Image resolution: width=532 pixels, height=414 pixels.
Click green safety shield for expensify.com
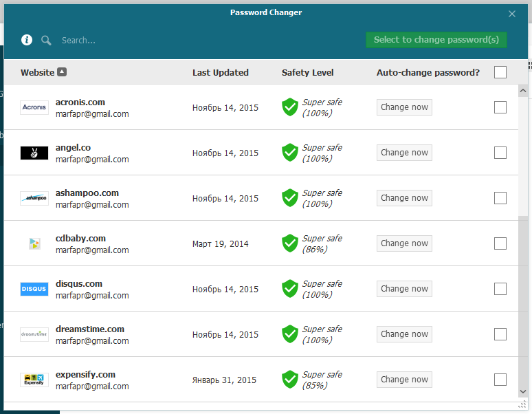point(290,380)
